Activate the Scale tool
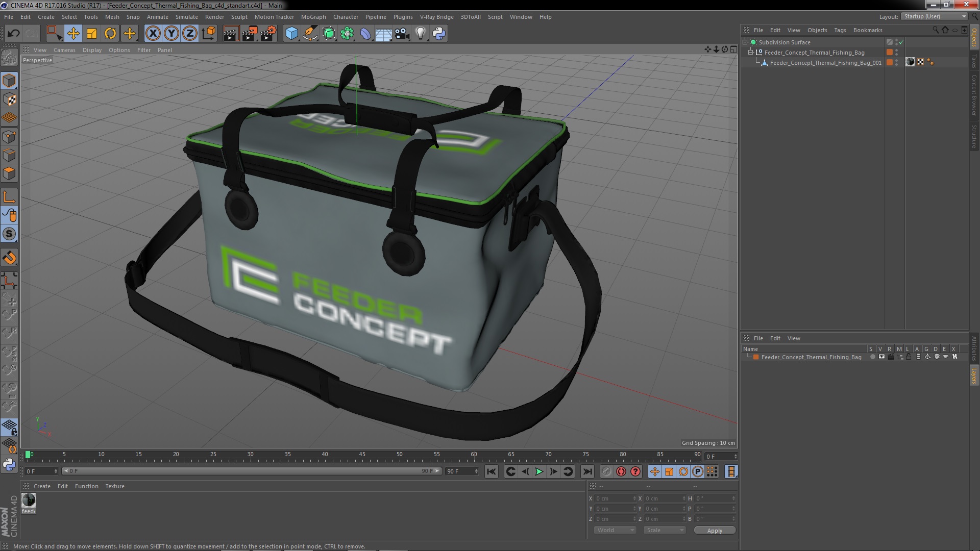The width and height of the screenshot is (980, 551). click(92, 34)
